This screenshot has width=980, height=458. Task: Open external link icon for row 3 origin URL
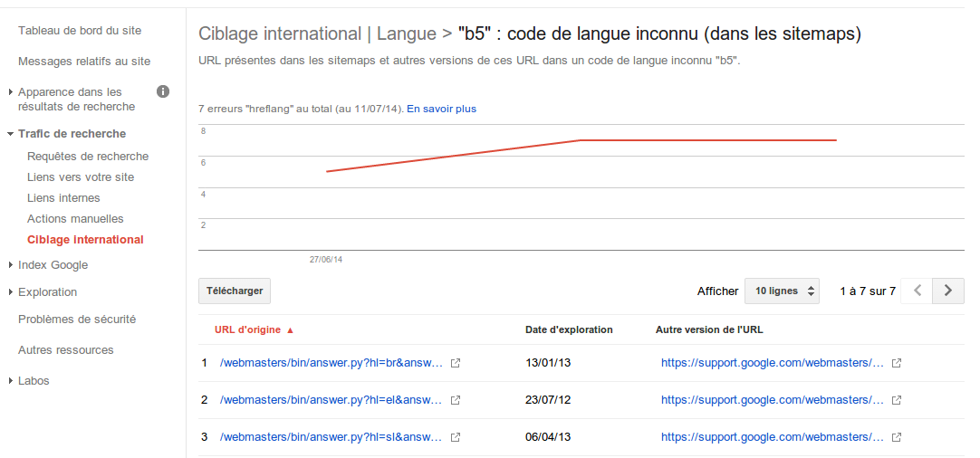456,437
